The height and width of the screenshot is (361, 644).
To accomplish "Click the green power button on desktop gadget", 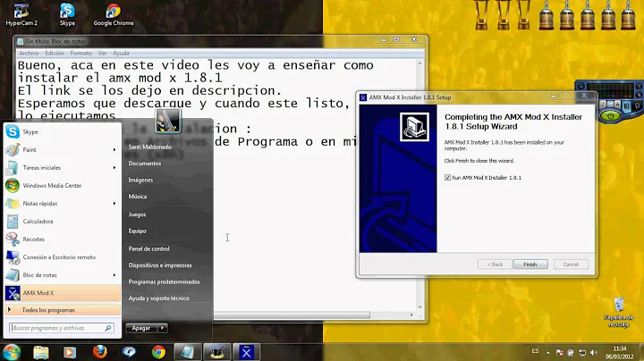I will pyautogui.click(x=611, y=116).
